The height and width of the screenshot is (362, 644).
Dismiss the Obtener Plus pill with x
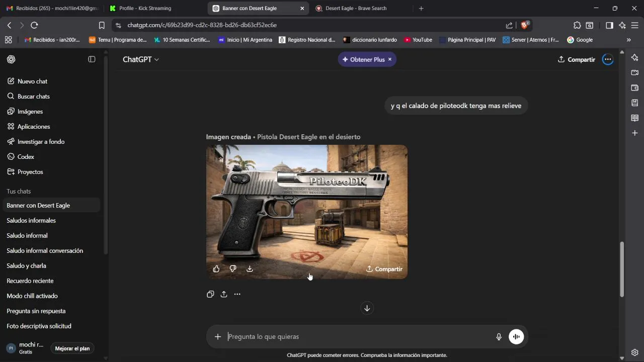click(390, 59)
